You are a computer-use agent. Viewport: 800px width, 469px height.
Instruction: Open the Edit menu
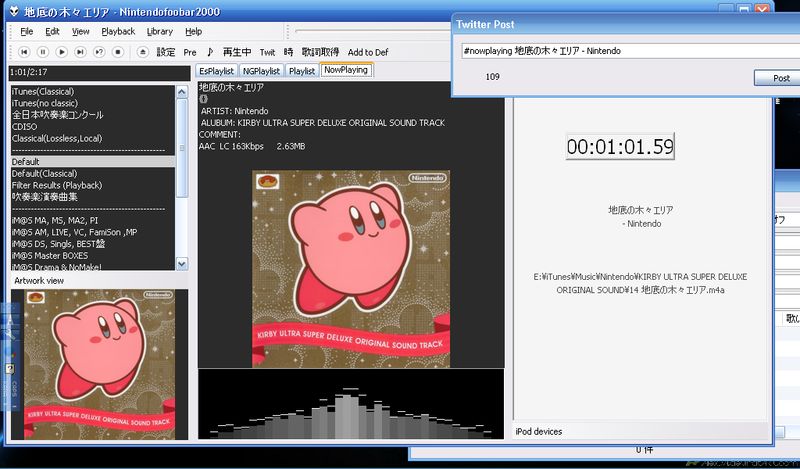52,32
